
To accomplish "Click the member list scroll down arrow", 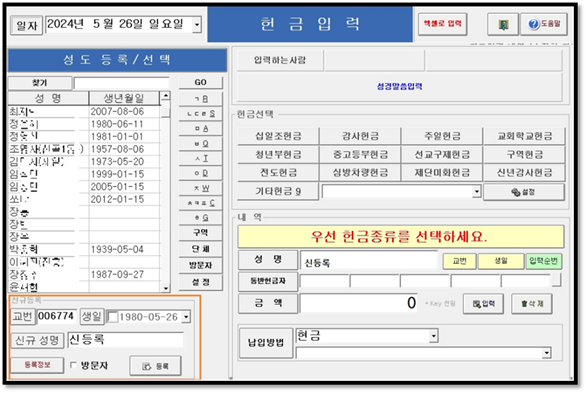I will click(165, 288).
